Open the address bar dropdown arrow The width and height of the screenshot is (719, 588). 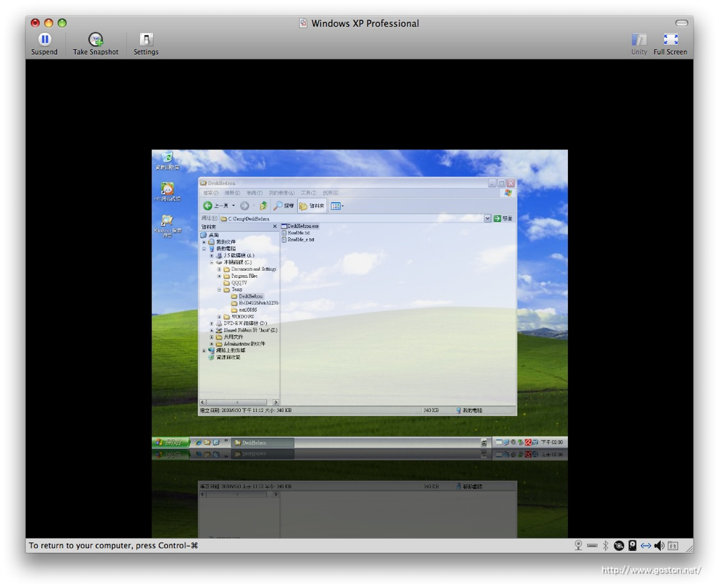(x=487, y=219)
